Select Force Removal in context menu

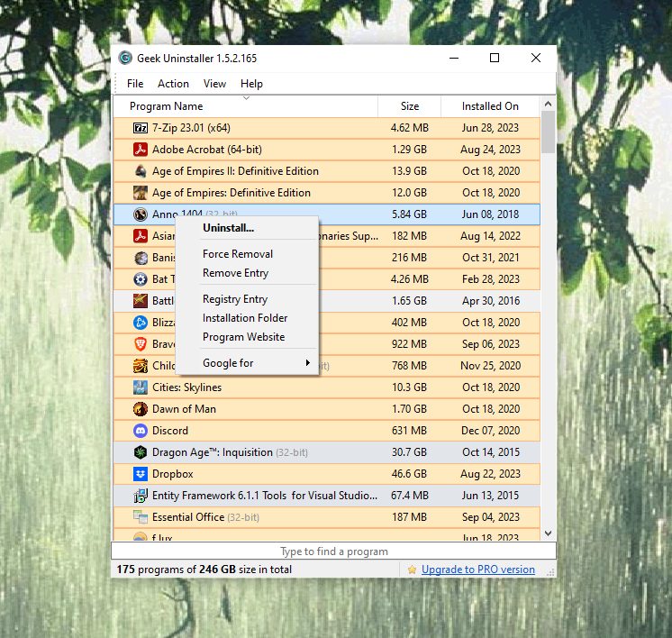(x=238, y=254)
